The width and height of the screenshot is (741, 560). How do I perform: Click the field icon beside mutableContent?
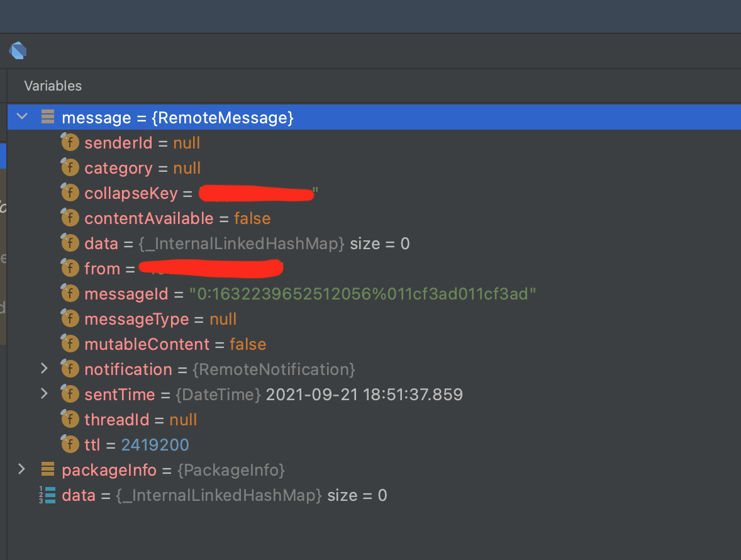(70, 344)
